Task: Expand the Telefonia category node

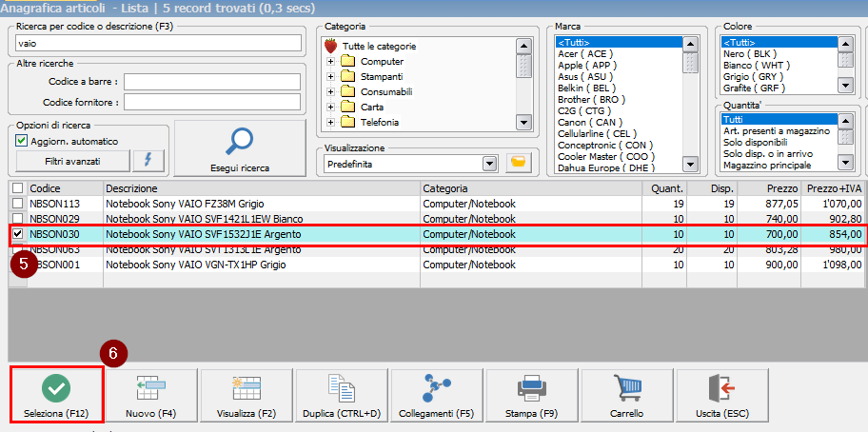Action: (330, 122)
